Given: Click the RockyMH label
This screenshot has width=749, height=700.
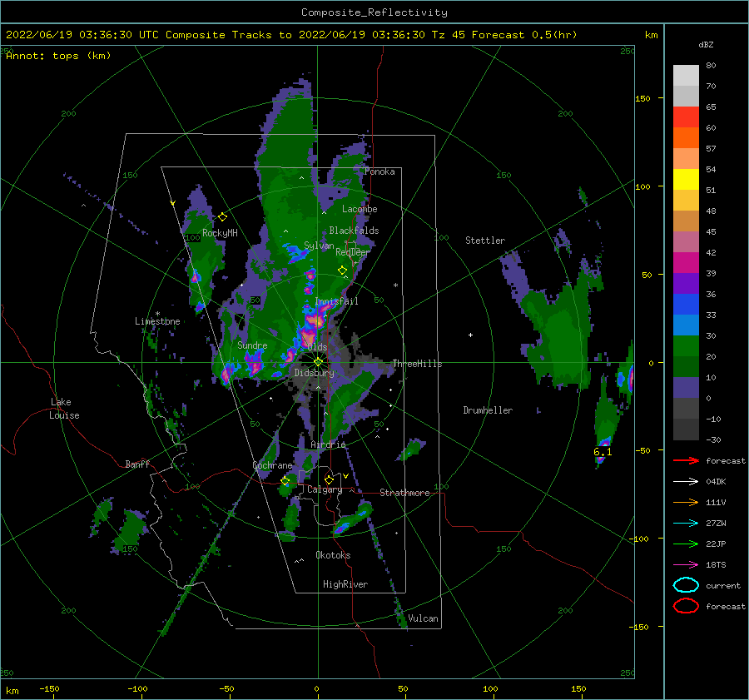Looking at the screenshot, I should tap(220, 233).
